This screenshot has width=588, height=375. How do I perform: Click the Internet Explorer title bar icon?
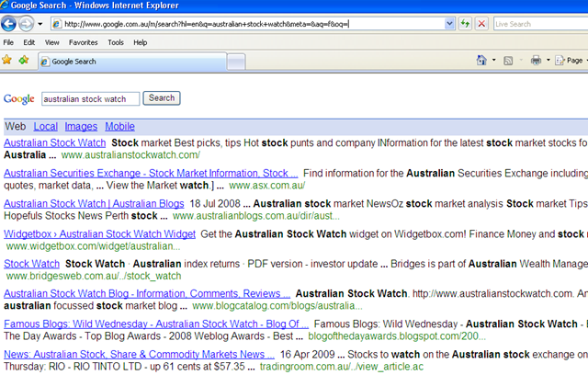(x=5, y=5)
